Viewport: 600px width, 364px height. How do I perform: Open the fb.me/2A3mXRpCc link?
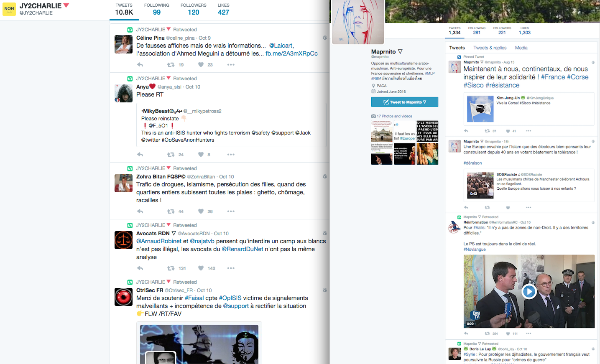291,53
